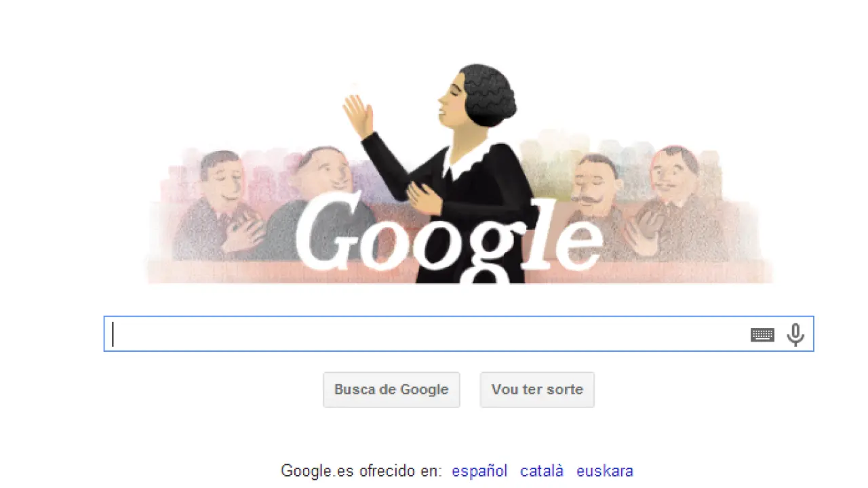Click the singer's raised hand
Viewport: 868px width, 488px height.
click(x=358, y=115)
